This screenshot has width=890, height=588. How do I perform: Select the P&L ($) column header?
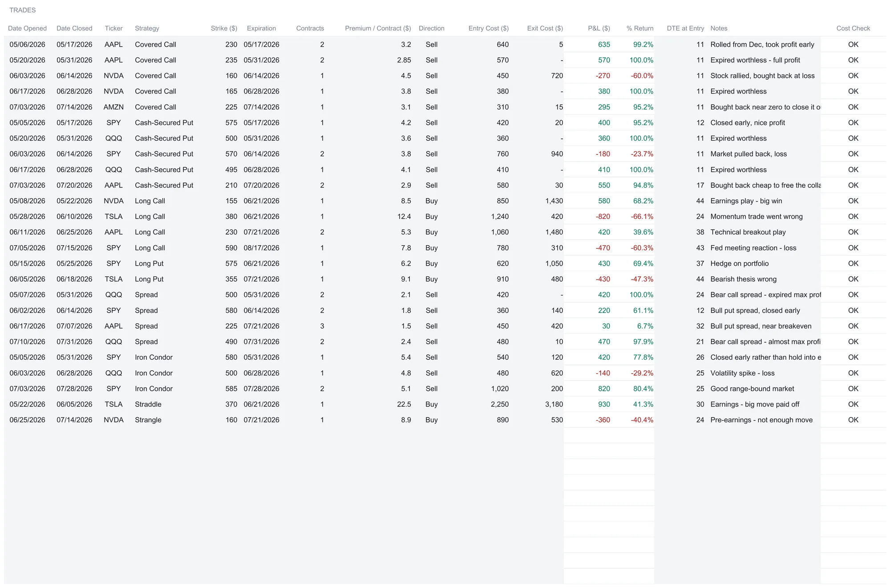click(599, 28)
